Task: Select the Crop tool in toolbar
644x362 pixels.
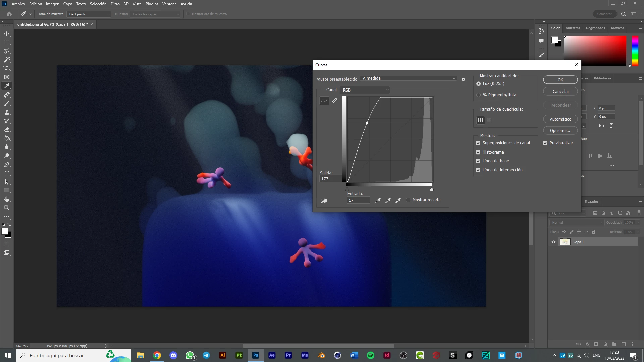Action: [x=7, y=68]
